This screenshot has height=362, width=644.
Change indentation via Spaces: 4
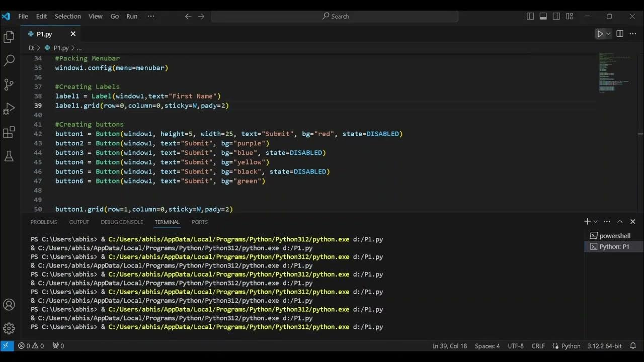pos(488,346)
